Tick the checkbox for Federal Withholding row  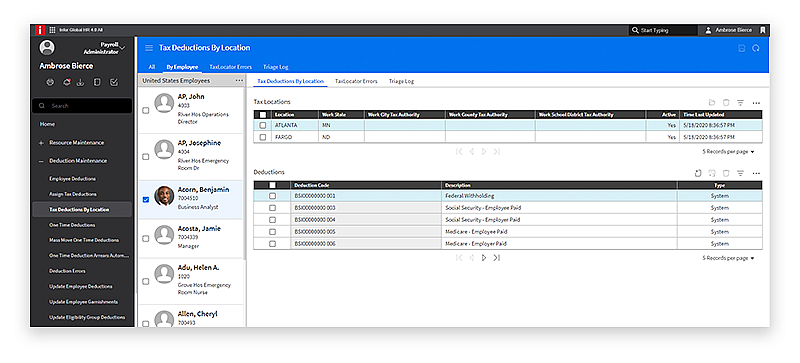272,196
